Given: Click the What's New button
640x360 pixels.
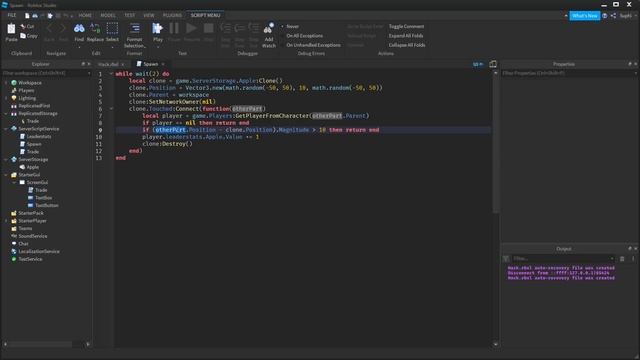Looking at the screenshot, I should click(x=584, y=16).
